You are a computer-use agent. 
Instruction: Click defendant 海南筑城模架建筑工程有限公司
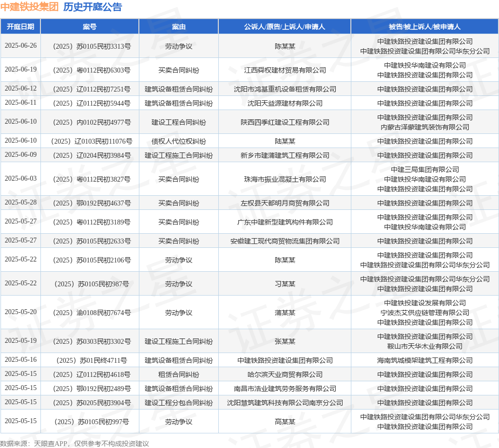pos(425,360)
